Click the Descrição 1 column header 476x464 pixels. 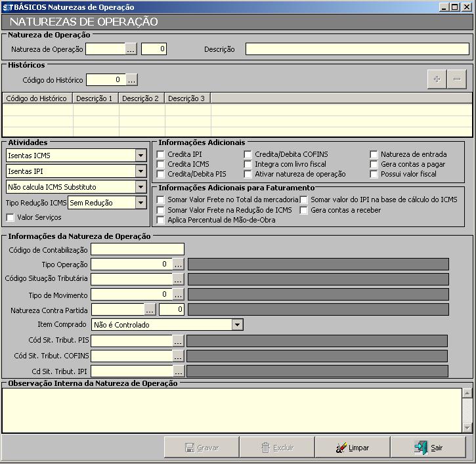click(95, 98)
